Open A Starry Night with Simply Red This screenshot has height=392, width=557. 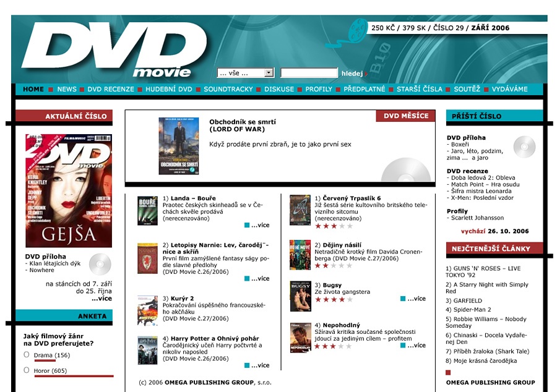pyautogui.click(x=487, y=288)
